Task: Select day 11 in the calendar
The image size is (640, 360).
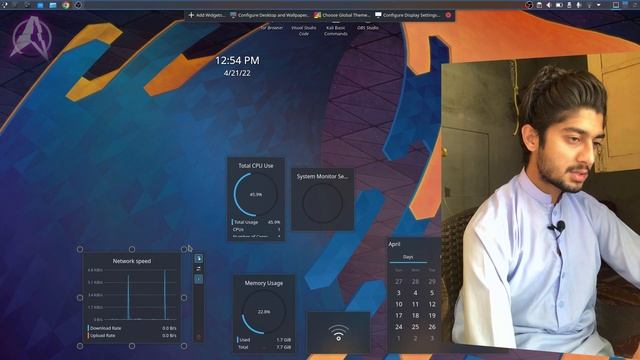Action: 416,304
